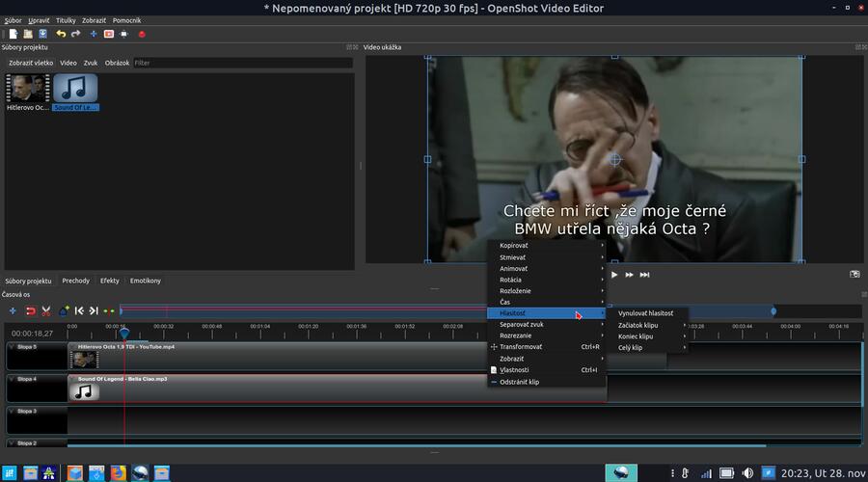Toggle the Stopa 4 track arrow
Viewport: 868px width, 482px height.
pyautogui.click(x=13, y=380)
